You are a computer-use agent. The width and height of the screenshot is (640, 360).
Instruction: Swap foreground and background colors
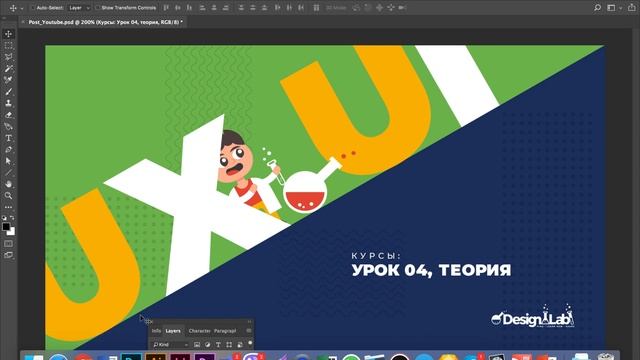coord(12,218)
